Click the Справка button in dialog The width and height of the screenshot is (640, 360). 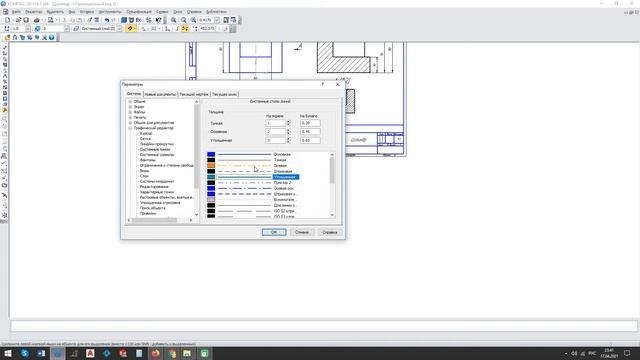pyautogui.click(x=330, y=232)
